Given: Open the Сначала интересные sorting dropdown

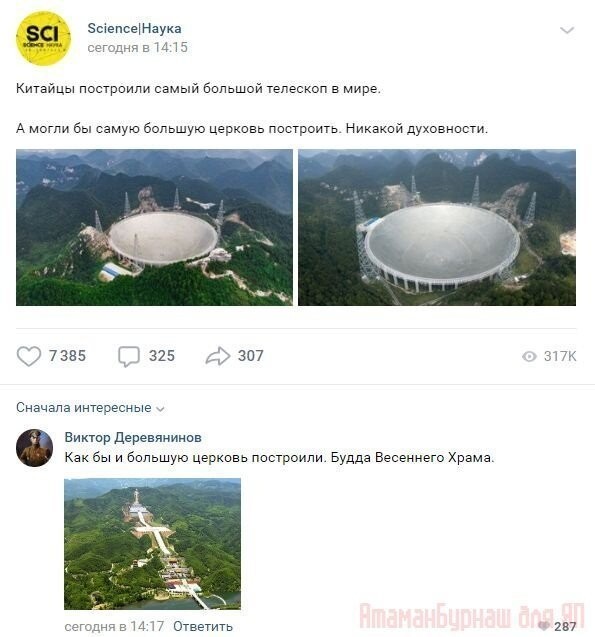Looking at the screenshot, I should [90, 407].
